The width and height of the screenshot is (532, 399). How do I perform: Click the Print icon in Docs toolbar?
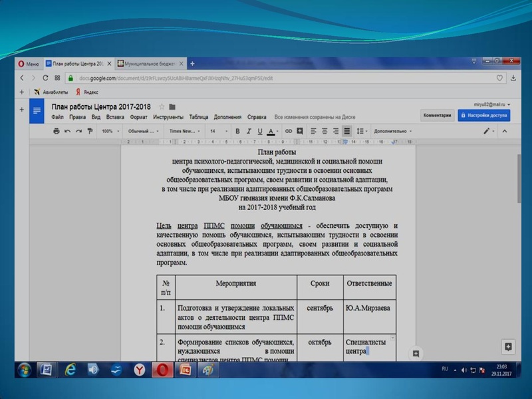click(58, 132)
